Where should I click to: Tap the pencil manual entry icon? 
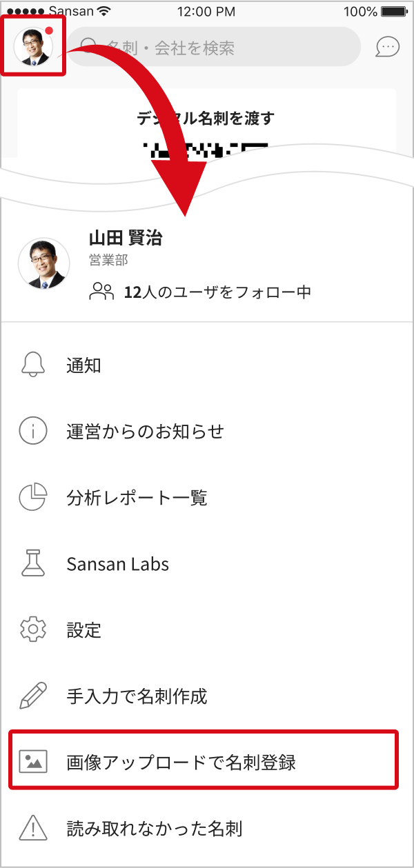coord(33,696)
